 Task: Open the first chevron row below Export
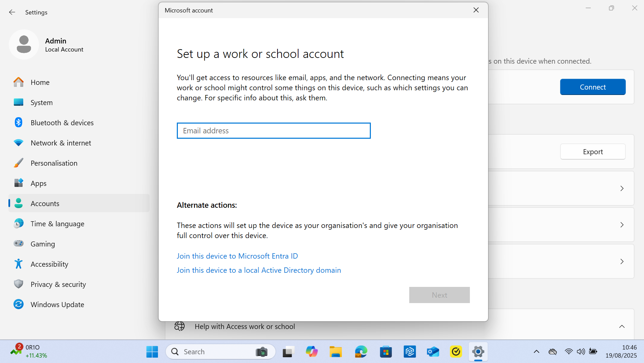coord(622,189)
